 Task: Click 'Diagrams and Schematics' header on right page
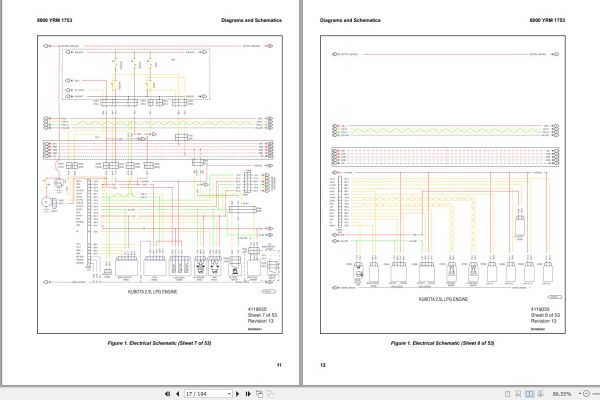coord(350,20)
